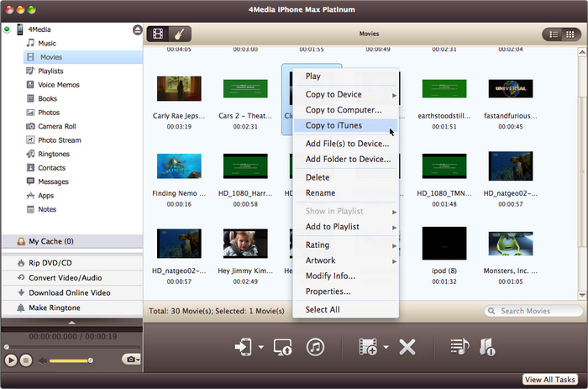This screenshot has width=588, height=389.
Task: Switch to list view mode
Action: (553, 34)
